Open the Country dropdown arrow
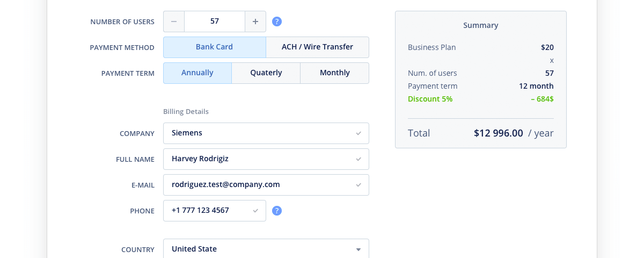The width and height of the screenshot is (644, 258). click(x=358, y=249)
